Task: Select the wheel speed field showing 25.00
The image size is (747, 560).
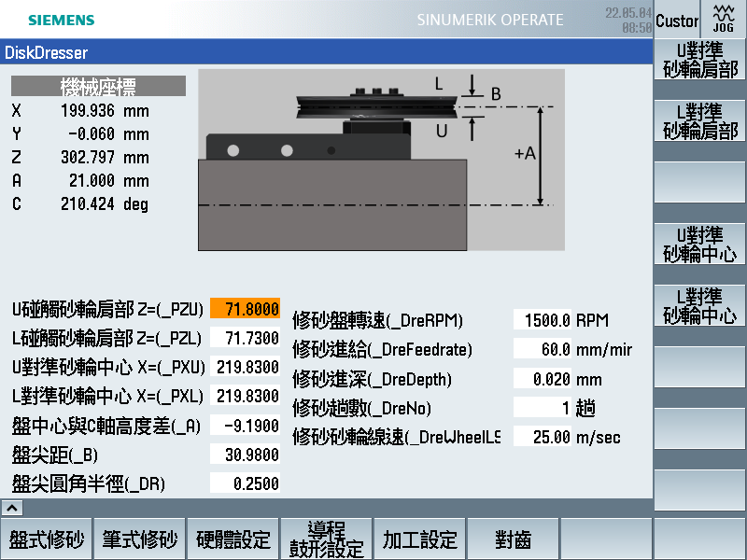Action: click(x=543, y=437)
